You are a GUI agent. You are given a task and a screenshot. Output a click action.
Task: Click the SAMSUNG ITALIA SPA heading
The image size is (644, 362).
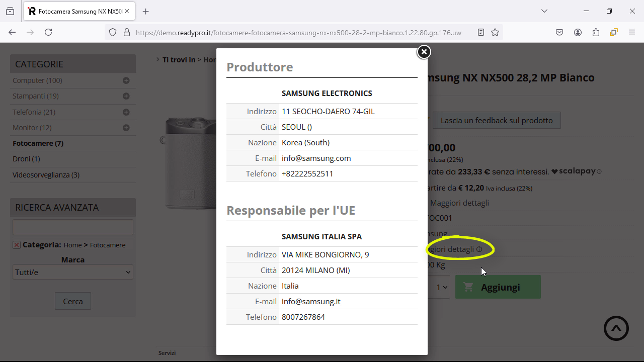coord(322,236)
